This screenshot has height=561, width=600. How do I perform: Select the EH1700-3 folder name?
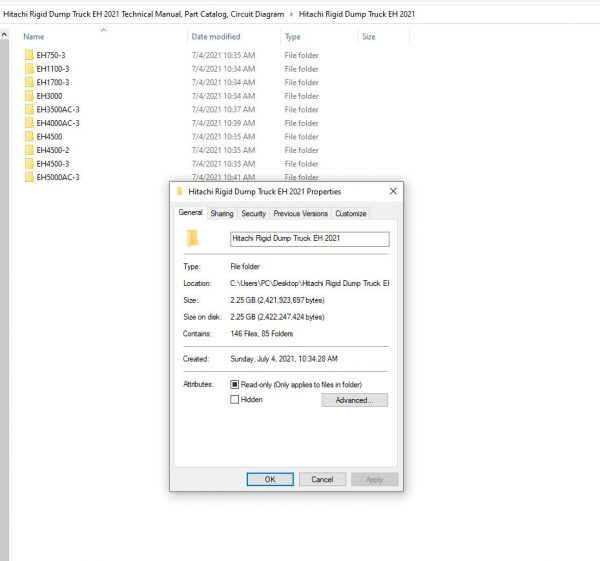coord(53,82)
